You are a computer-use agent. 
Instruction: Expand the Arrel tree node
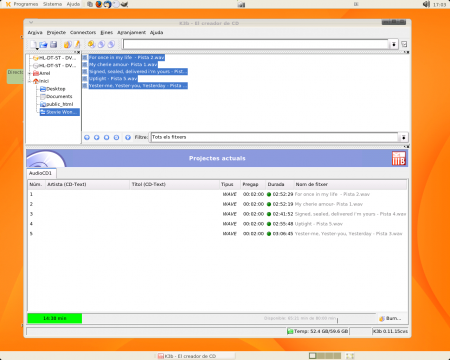click(30, 73)
